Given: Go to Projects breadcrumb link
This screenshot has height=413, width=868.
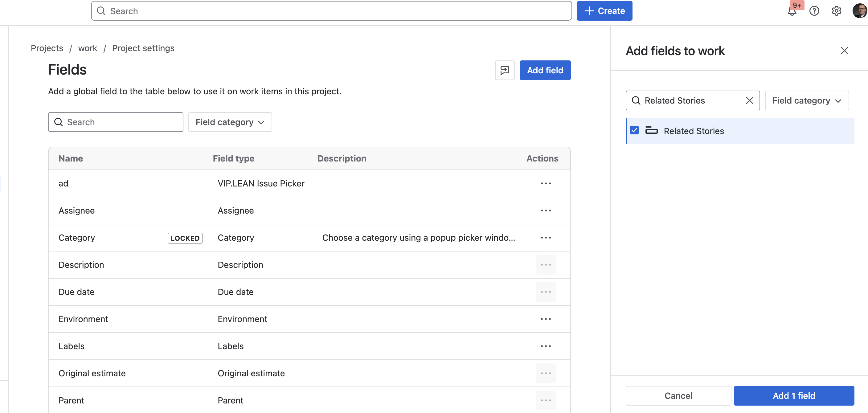Looking at the screenshot, I should coord(47,48).
